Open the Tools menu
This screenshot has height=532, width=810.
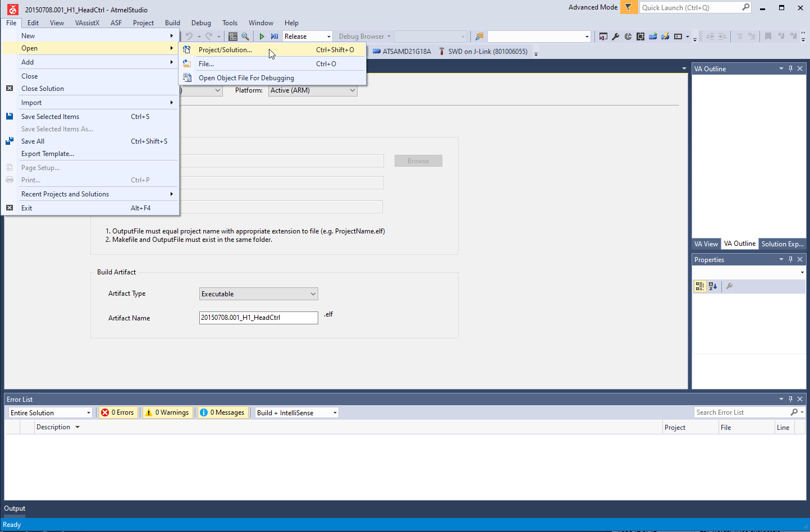tap(230, 23)
